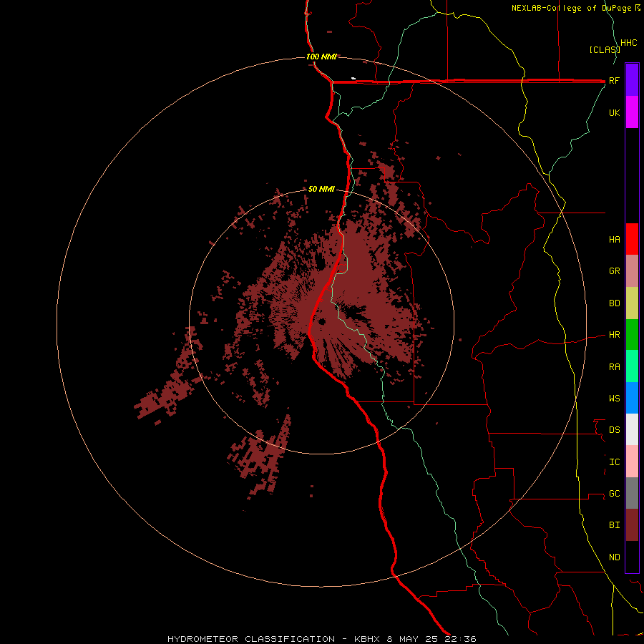The width and height of the screenshot is (644, 644).
Task: Click the RA legend label
Action: pos(615,367)
